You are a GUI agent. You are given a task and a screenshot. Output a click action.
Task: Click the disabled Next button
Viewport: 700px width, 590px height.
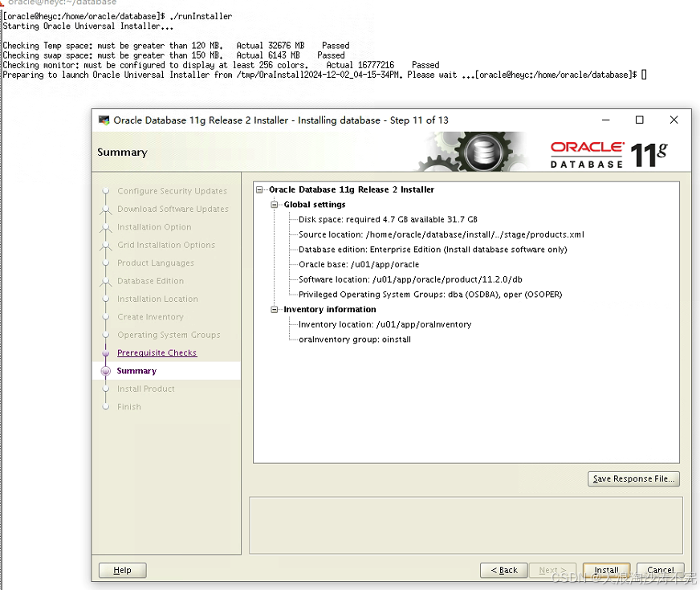click(x=552, y=570)
